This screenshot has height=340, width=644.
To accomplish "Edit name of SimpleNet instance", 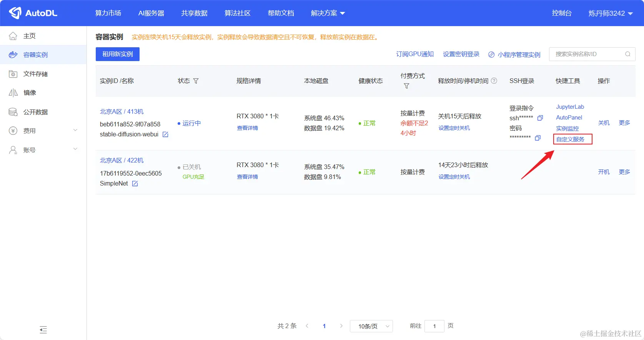I will coord(135,184).
